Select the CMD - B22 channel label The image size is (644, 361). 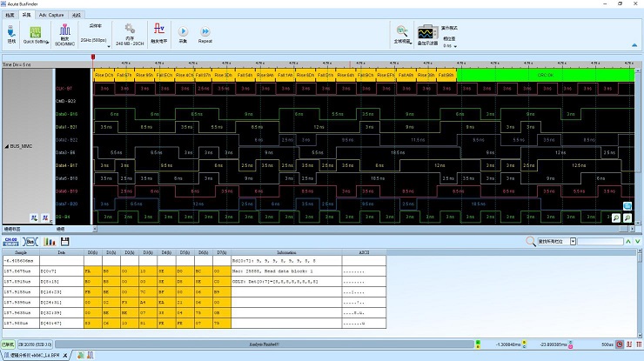pyautogui.click(x=67, y=101)
